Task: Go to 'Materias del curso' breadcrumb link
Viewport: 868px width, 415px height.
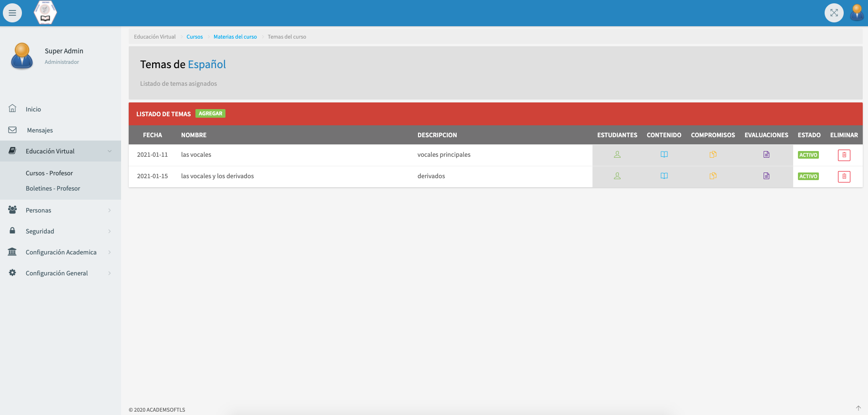Action: 235,37
